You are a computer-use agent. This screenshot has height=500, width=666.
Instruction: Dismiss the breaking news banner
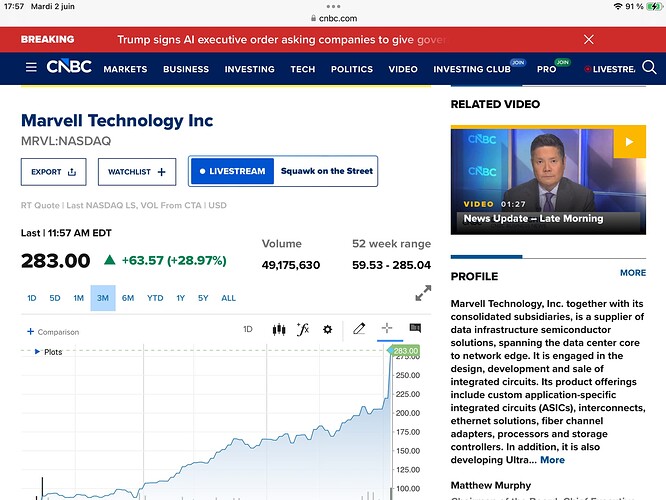tap(589, 40)
